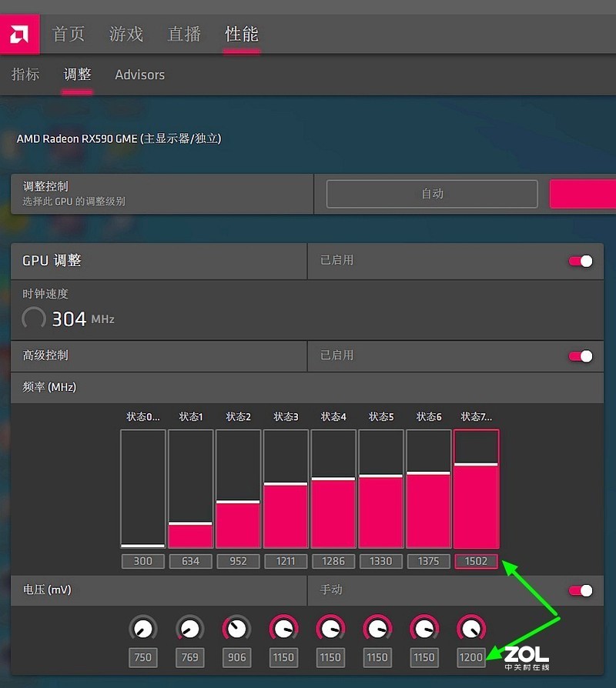Switch the 电压 manual mode toggle
The image size is (616, 688).
click(580, 589)
